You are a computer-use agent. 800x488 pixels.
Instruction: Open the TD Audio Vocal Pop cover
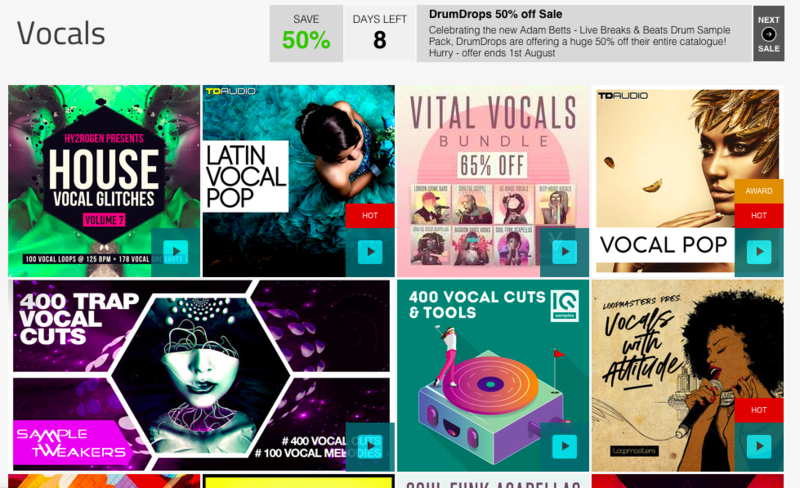(x=687, y=181)
